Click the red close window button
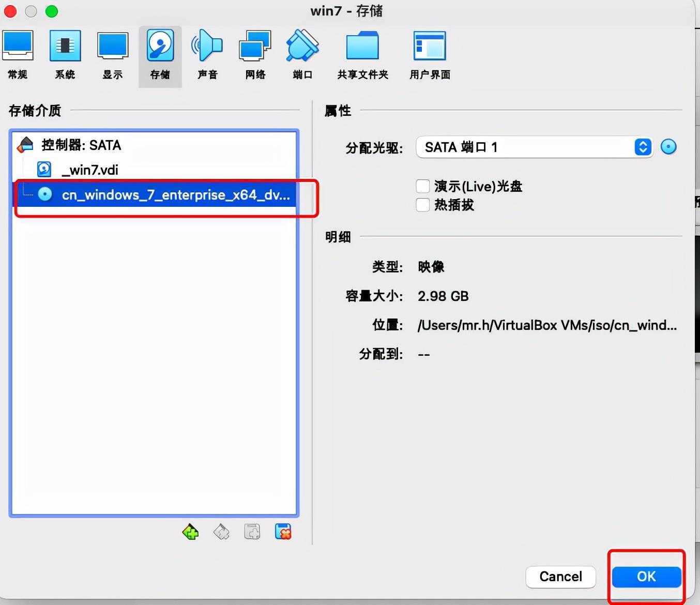 coord(10,11)
